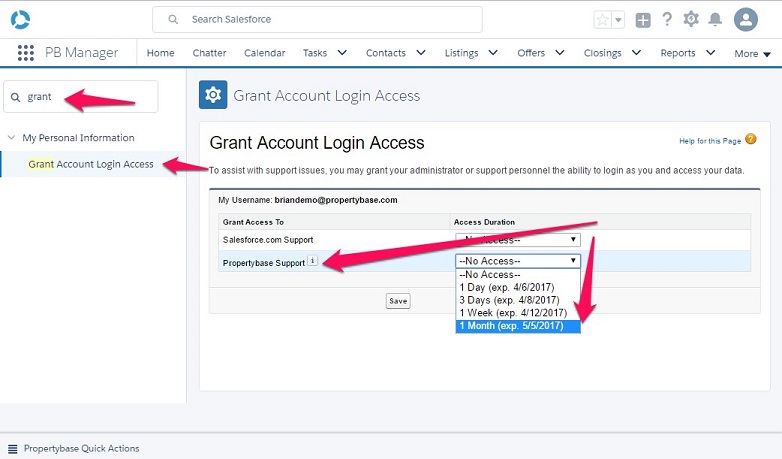Click the search magnifier in global search
Image resolution: width=782 pixels, height=459 pixels.
click(x=173, y=19)
